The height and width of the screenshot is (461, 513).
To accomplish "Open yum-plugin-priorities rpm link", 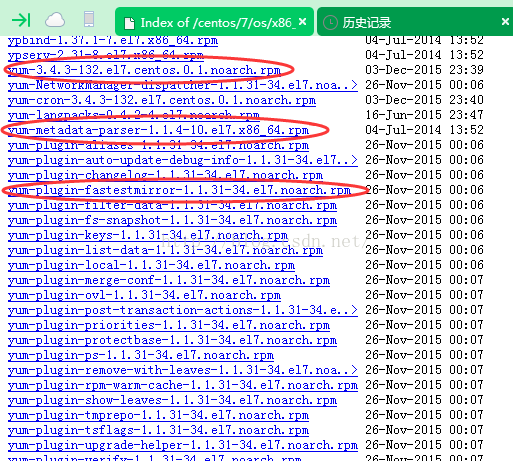I will pyautogui.click(x=169, y=325).
